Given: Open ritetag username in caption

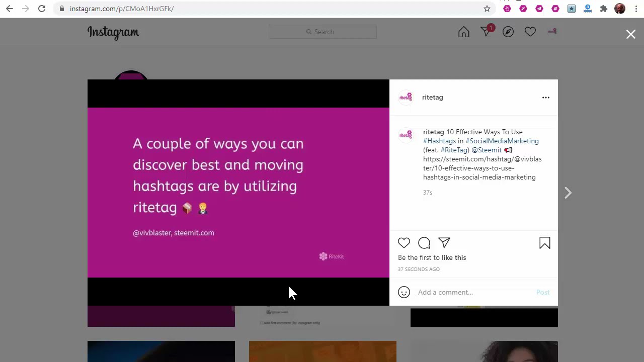Looking at the screenshot, I should 434,132.
